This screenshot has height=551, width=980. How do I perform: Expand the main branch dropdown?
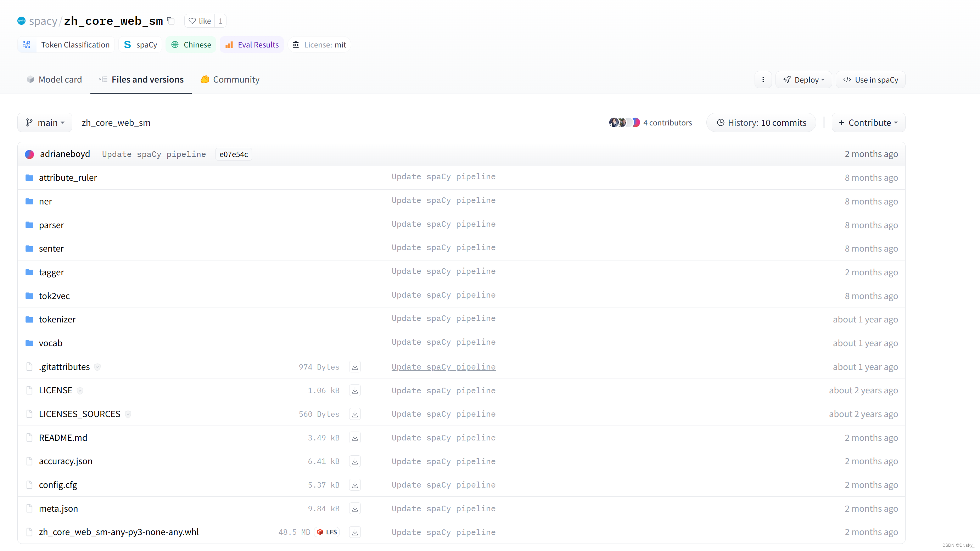pyautogui.click(x=45, y=123)
